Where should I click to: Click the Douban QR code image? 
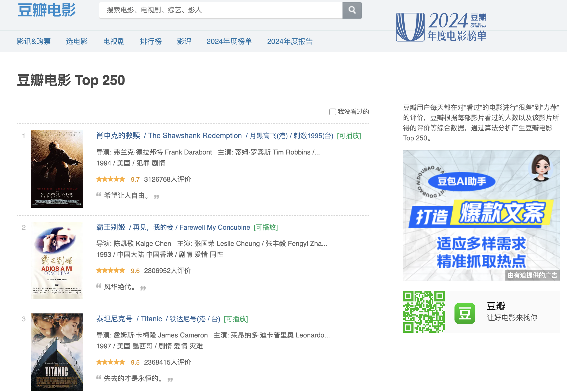[424, 312]
